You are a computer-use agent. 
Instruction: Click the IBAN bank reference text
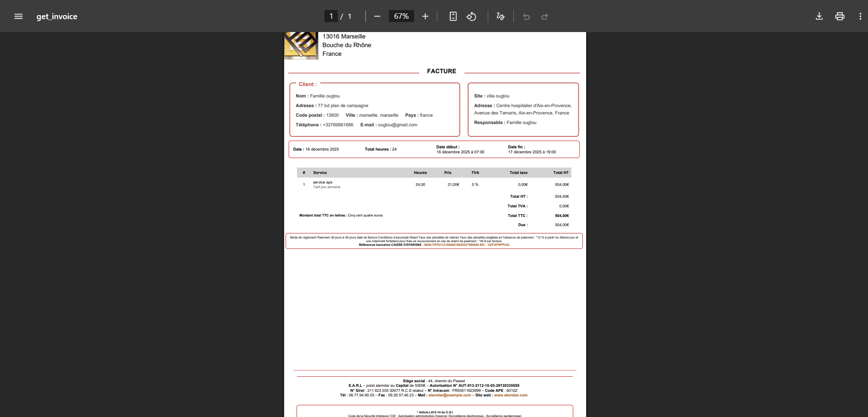click(x=451, y=245)
